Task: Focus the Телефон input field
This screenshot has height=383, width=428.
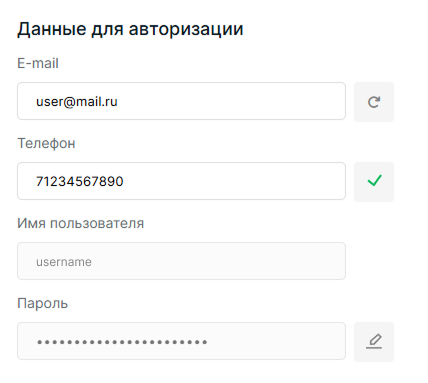Action: pyautogui.click(x=181, y=181)
